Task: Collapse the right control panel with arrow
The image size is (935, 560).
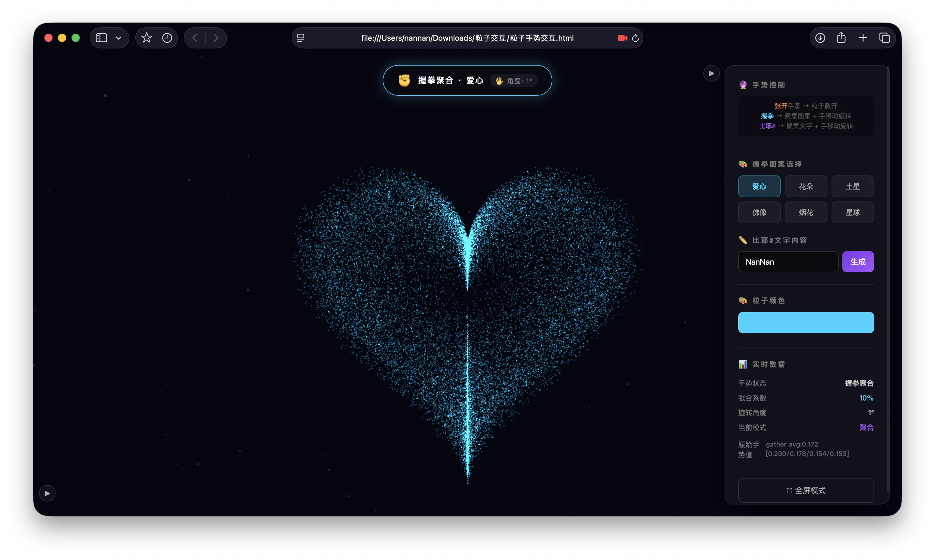Action: pyautogui.click(x=711, y=73)
